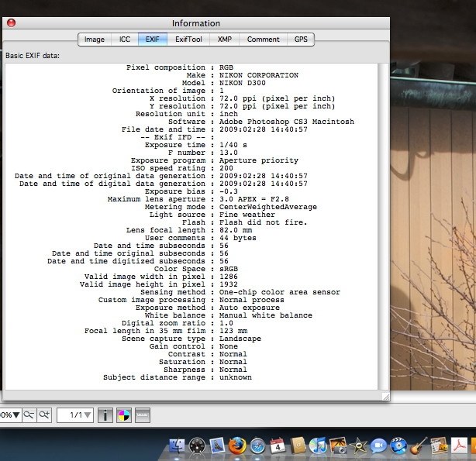Switch to the Image tab
Image resolution: width=476 pixels, height=461 pixels.
[x=95, y=40]
